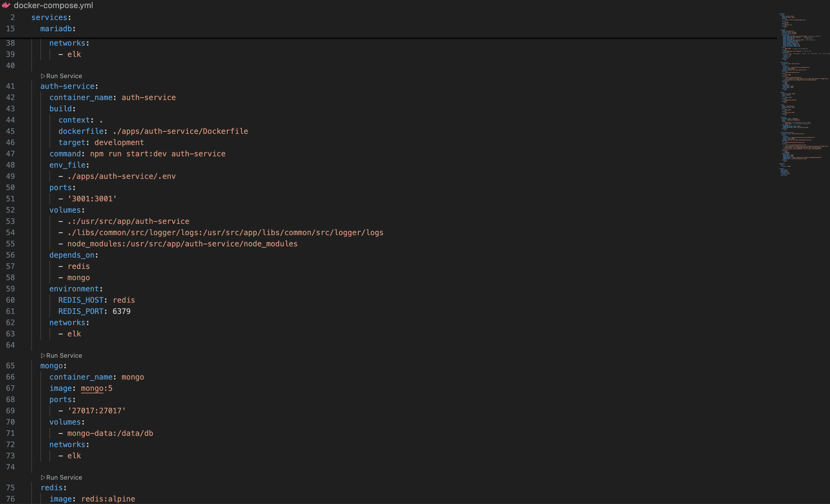The height and width of the screenshot is (504, 830).
Task: Click the run triangle above mongo
Action: 43,355
